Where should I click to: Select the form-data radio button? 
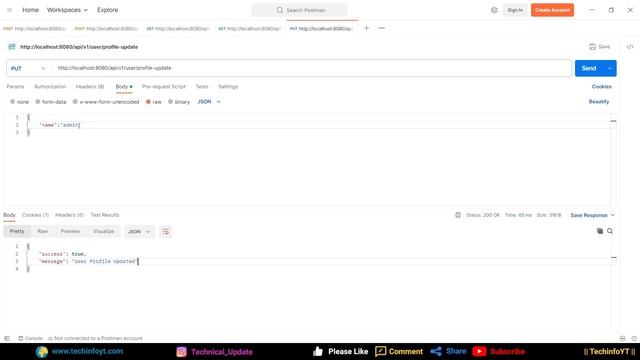pyautogui.click(x=38, y=102)
